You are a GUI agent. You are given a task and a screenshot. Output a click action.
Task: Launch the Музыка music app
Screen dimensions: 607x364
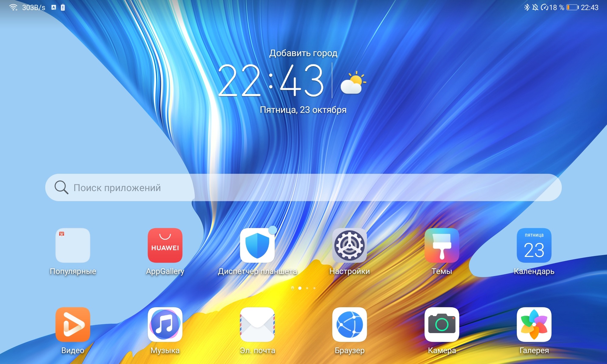[x=165, y=325]
